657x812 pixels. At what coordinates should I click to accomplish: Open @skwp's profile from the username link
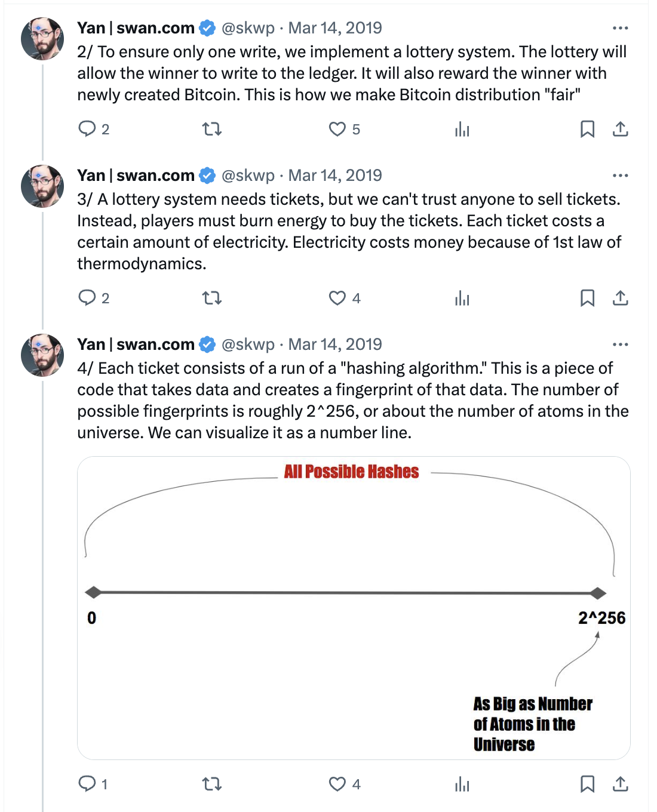[248, 27]
